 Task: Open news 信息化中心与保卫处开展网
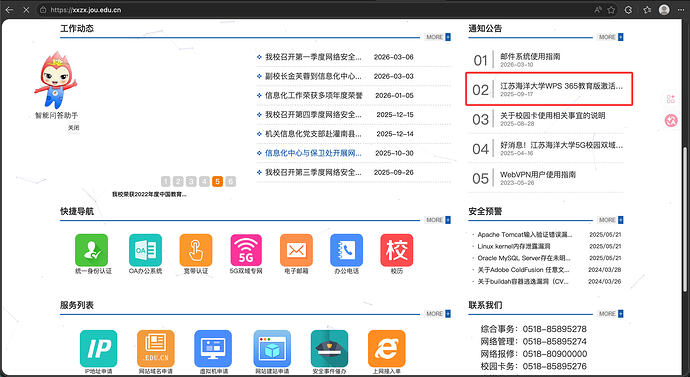(x=313, y=153)
